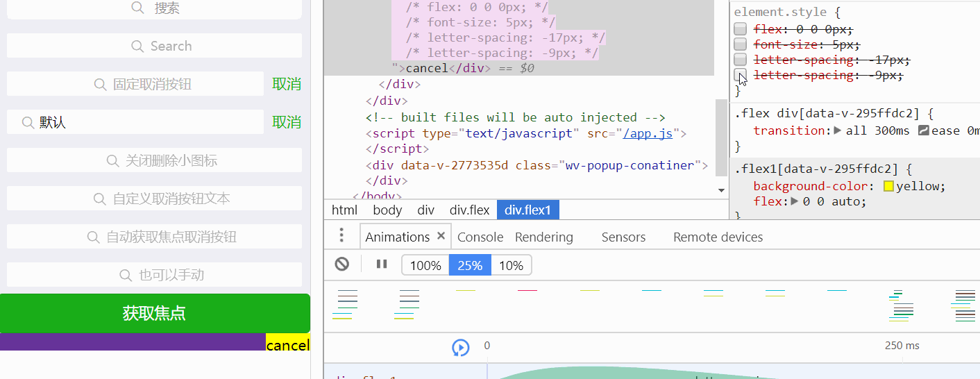Expand the transition shorthand property
Viewport: 980px width, 379px height.
click(838, 130)
